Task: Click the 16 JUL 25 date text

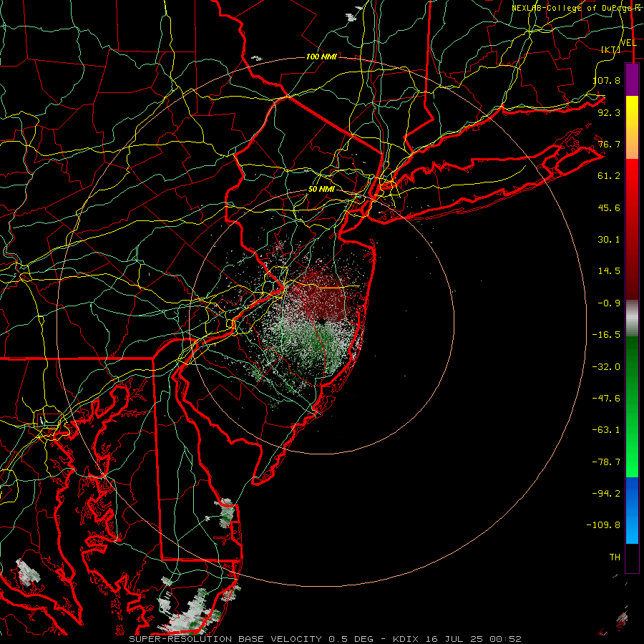Action: pos(455,639)
